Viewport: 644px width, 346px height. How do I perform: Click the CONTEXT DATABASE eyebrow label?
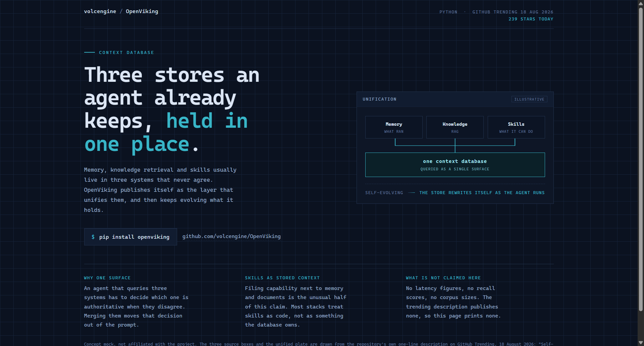(126, 53)
